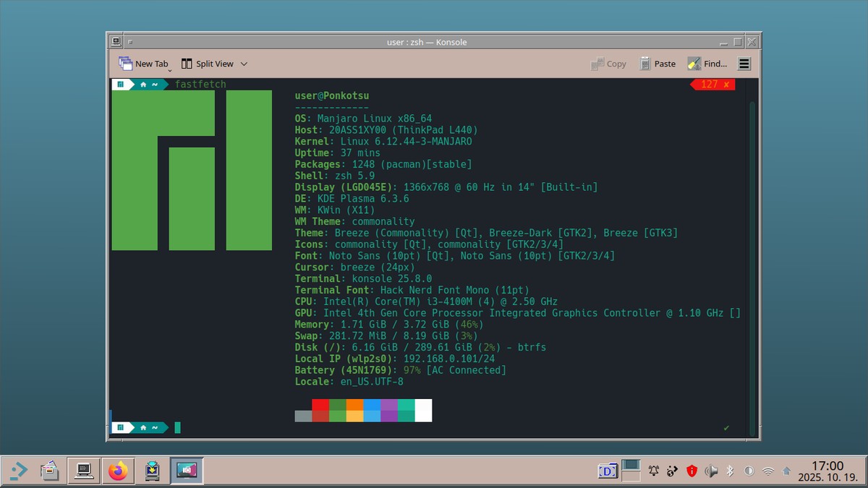Screen dimensions: 868x488
Task: Open the Konsole window menu icon
Action: [x=115, y=42]
